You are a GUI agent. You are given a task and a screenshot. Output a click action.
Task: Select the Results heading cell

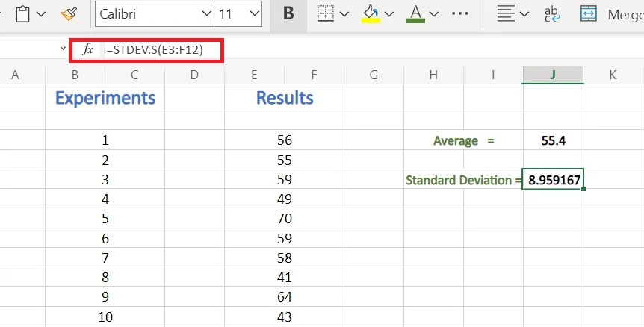point(284,97)
